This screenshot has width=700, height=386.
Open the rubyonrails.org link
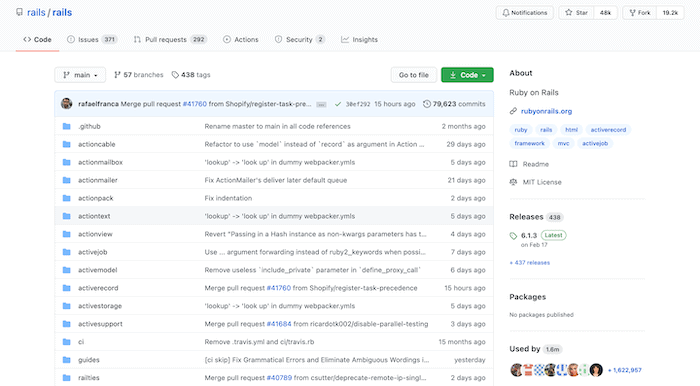(x=546, y=111)
